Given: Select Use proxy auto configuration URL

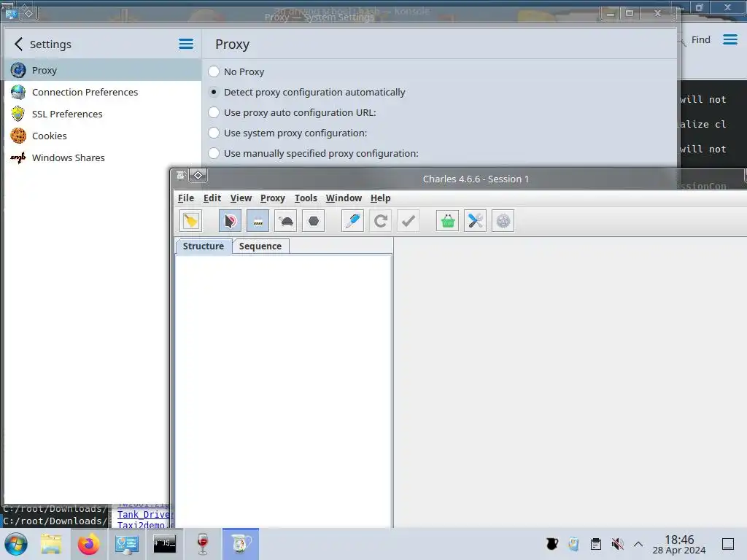Looking at the screenshot, I should 293,112.
